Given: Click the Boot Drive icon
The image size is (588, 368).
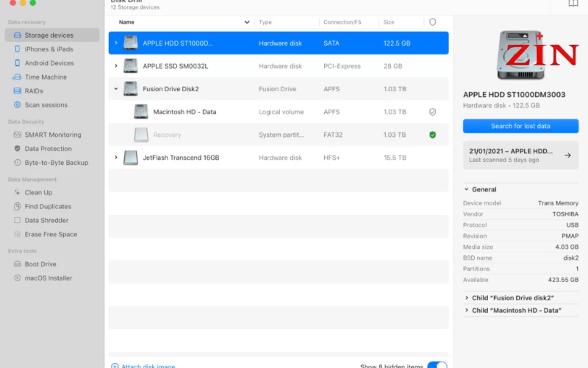Looking at the screenshot, I should tap(17, 264).
